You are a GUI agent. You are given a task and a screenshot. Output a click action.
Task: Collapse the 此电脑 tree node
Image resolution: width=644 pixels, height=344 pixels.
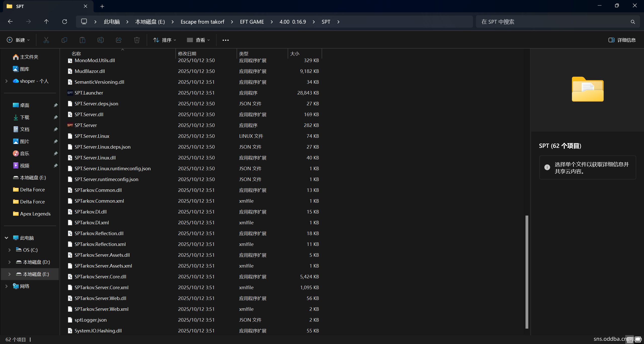pos(7,238)
